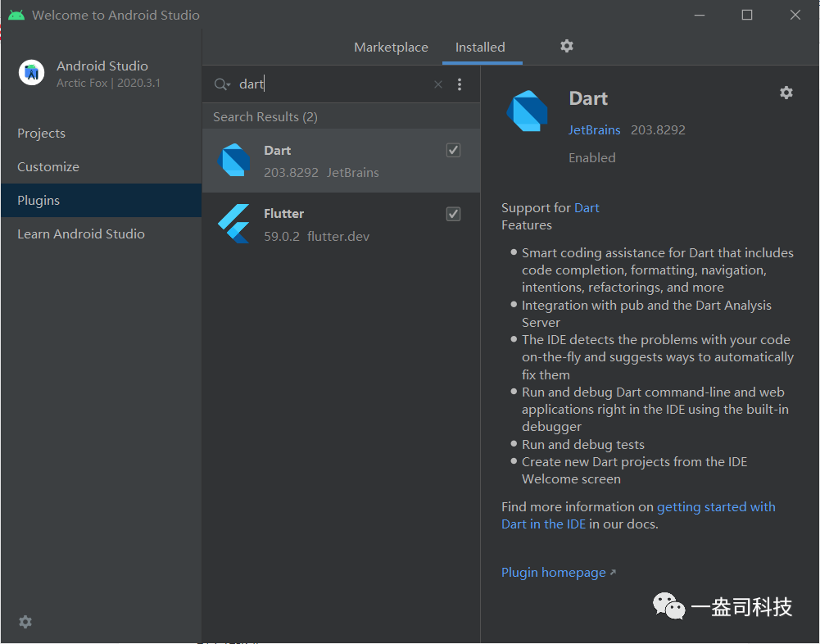820x644 pixels.
Task: Click the Enabled status label
Action: 592,157
